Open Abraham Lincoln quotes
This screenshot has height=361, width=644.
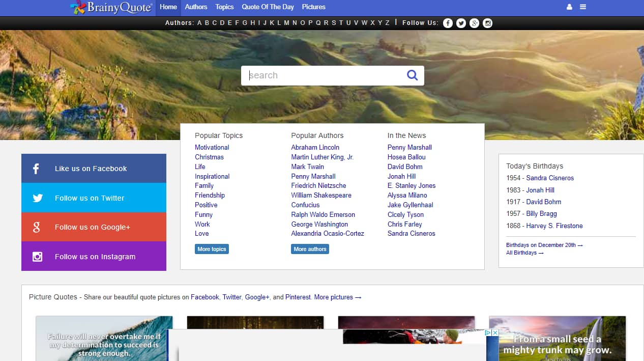point(315,147)
